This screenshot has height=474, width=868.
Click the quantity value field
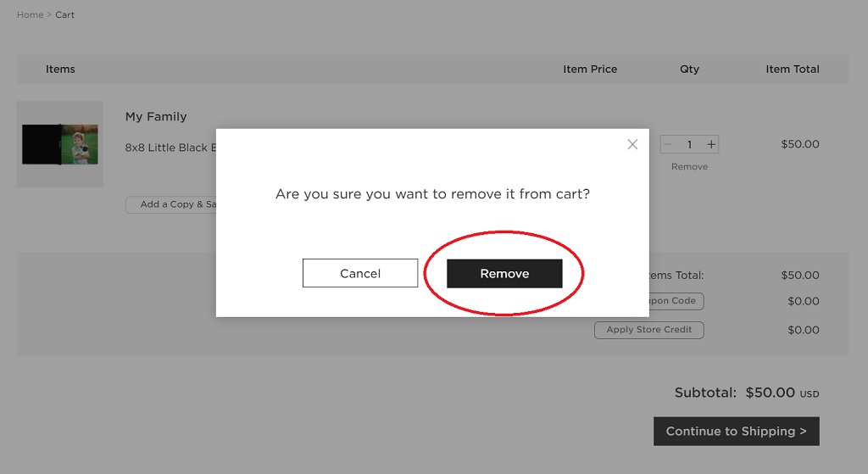(x=689, y=144)
